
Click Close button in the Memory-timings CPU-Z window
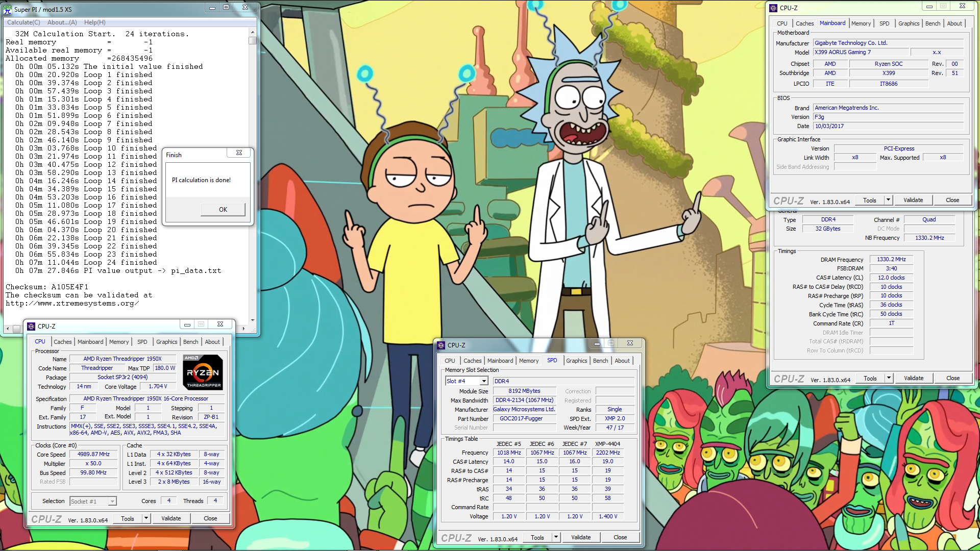pyautogui.click(x=953, y=378)
